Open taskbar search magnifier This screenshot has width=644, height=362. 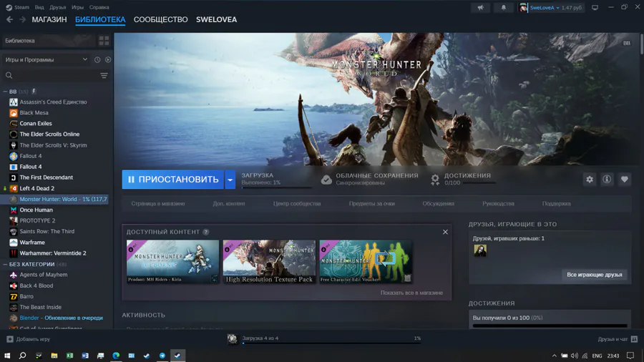click(x=23, y=356)
